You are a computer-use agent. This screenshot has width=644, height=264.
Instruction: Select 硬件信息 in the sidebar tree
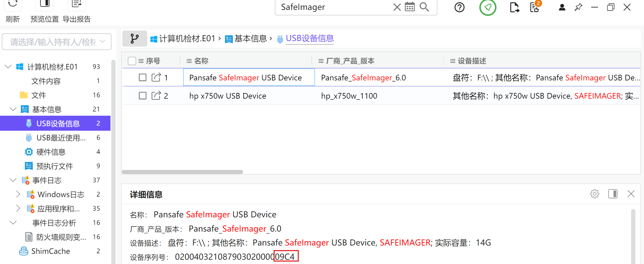[x=51, y=152]
